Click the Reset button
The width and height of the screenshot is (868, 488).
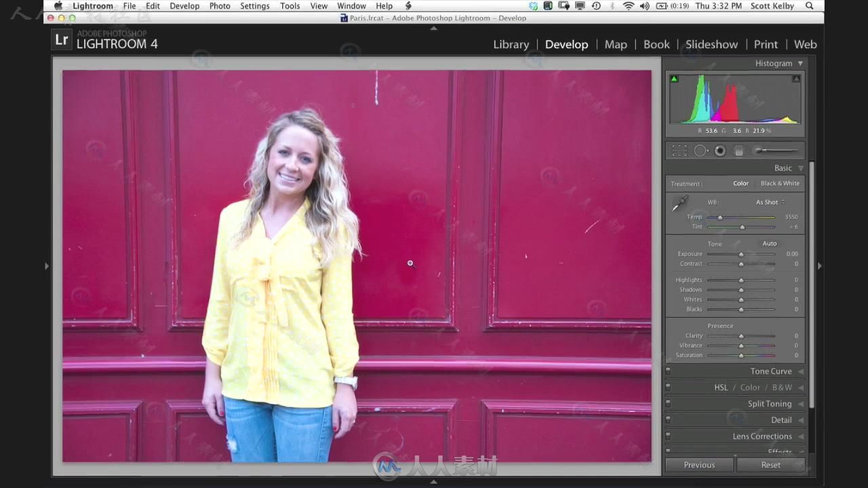tap(770, 465)
